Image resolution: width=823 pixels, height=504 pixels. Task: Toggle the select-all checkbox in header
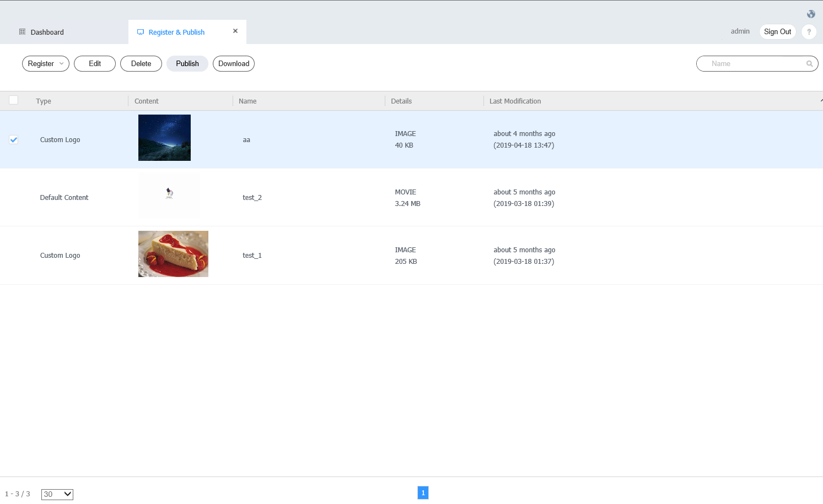14,100
